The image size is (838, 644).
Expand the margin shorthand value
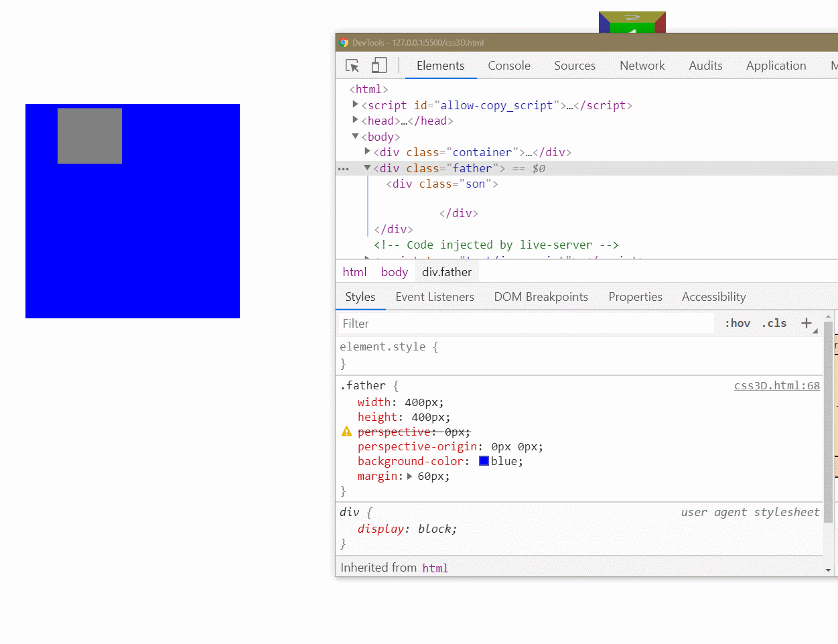click(x=409, y=476)
